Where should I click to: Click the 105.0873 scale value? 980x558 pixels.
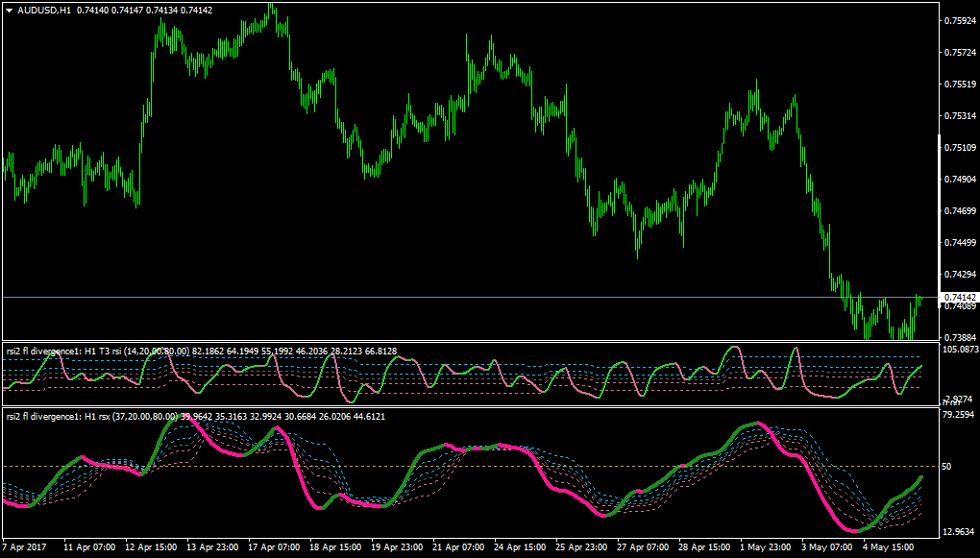(x=961, y=349)
